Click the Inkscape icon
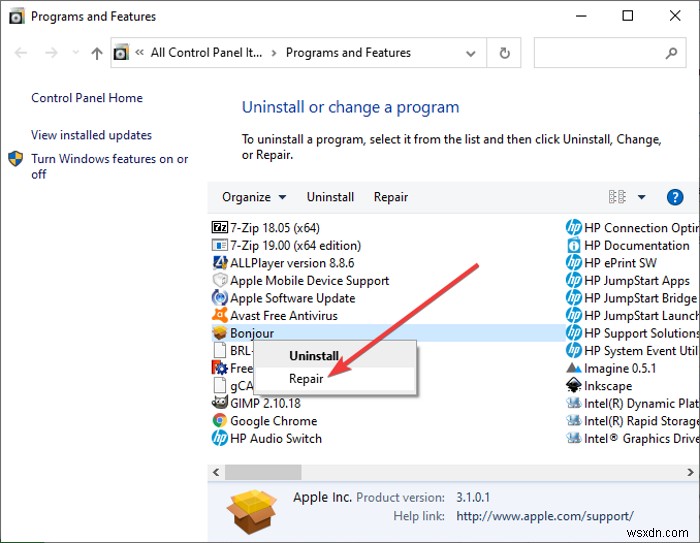Viewport: 700px width, 543px height. tap(574, 385)
